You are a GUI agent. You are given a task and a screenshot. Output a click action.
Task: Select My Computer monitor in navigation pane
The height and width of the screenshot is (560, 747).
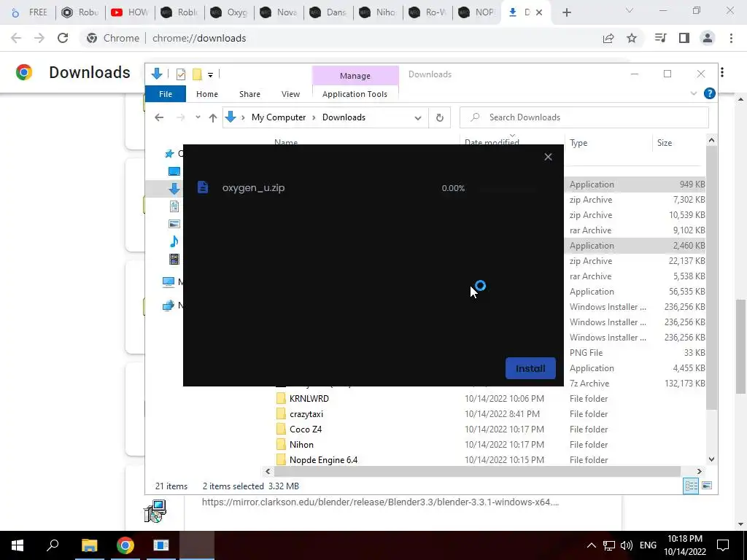pos(169,282)
